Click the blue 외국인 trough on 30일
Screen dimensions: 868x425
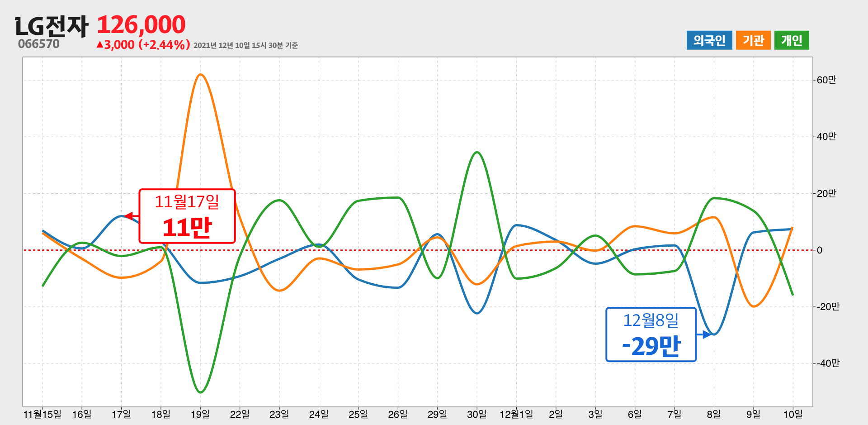tap(477, 313)
